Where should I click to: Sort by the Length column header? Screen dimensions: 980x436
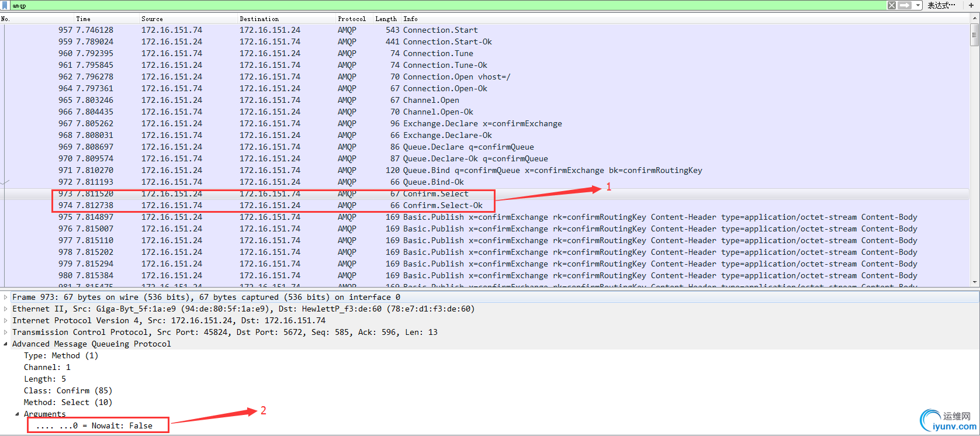click(x=386, y=19)
